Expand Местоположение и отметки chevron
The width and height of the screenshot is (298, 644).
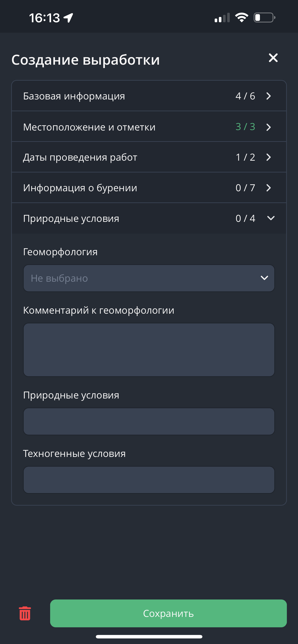269,127
